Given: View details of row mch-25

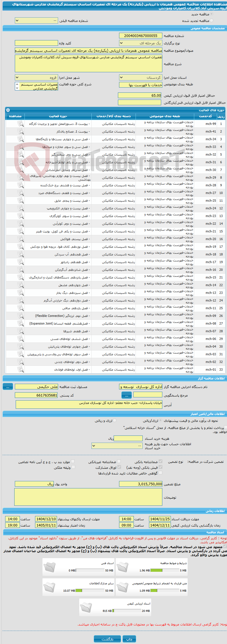Looking at the screenshot, I should pyautogui.click(x=21, y=201).
